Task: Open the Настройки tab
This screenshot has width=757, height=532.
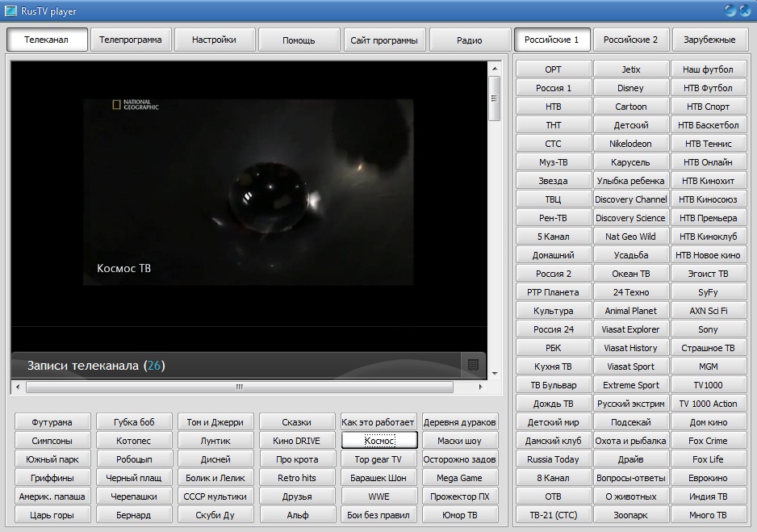Action: (x=214, y=40)
